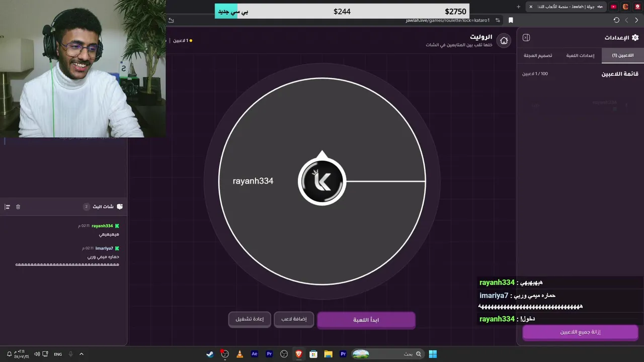Click the 1 / 100 players count label
The width and height of the screenshot is (644, 362).
click(535, 74)
